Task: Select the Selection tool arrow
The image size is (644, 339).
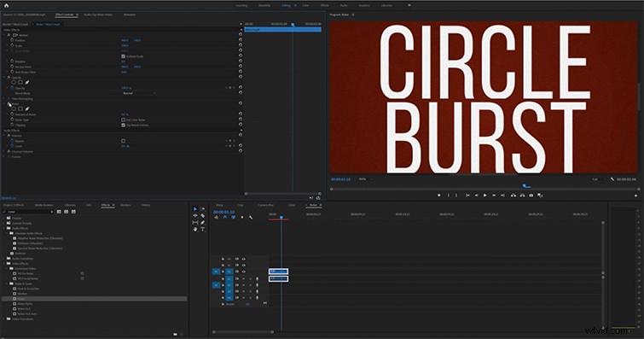Action: (195, 209)
